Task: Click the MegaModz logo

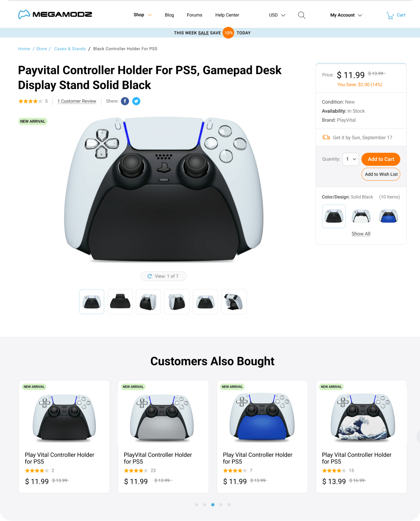Action: [x=55, y=15]
